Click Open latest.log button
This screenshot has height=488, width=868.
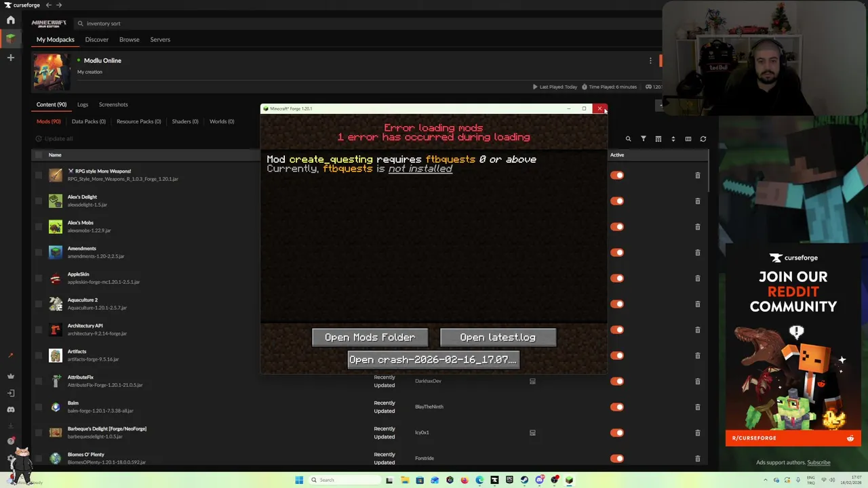coord(498,338)
